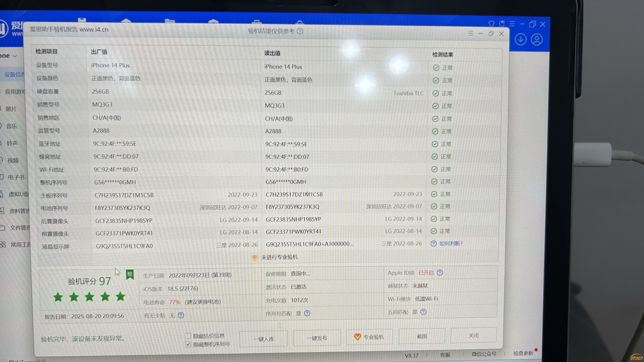Uncheck the 隐藏整机序列号 checkbox
Image resolution: width=644 pixels, height=362 pixels.
188,344
